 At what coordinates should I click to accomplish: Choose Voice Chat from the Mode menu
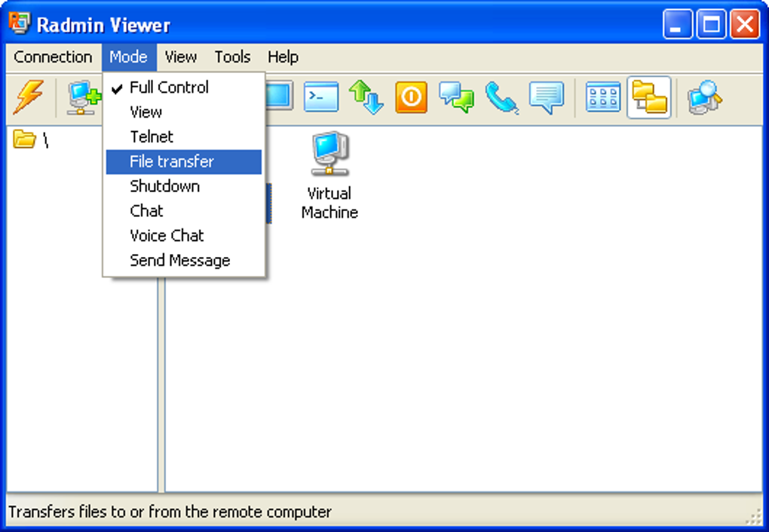click(x=184, y=236)
